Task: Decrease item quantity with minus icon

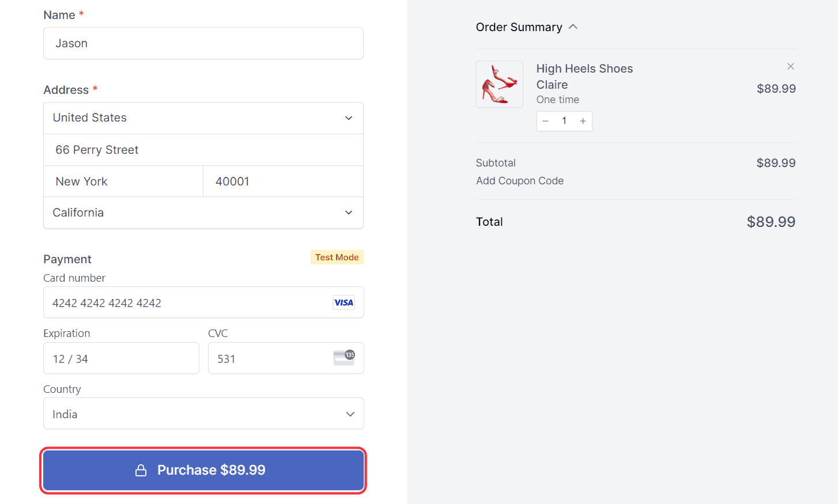Action: [x=545, y=121]
